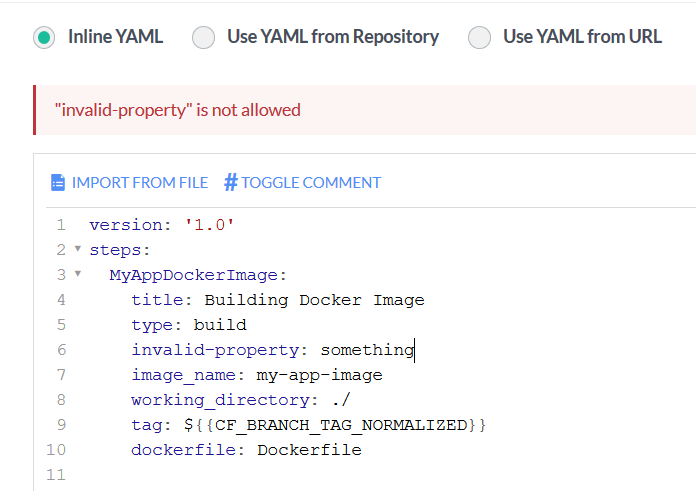Collapse the MyAppDockerImage fold arrow

click(x=78, y=274)
